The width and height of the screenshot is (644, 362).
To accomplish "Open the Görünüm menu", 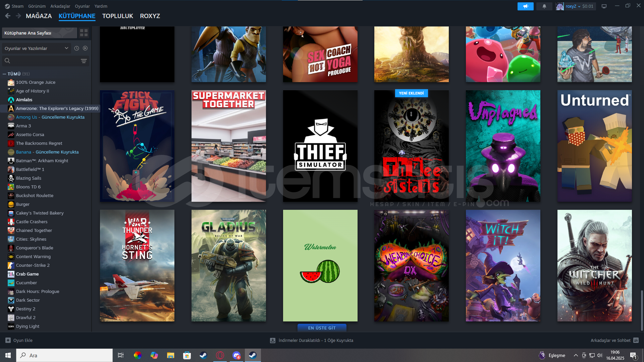I will click(x=37, y=6).
